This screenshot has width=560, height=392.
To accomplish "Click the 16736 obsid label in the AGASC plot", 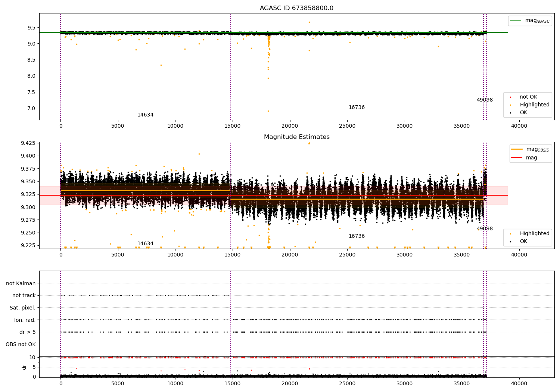I will (357, 108).
